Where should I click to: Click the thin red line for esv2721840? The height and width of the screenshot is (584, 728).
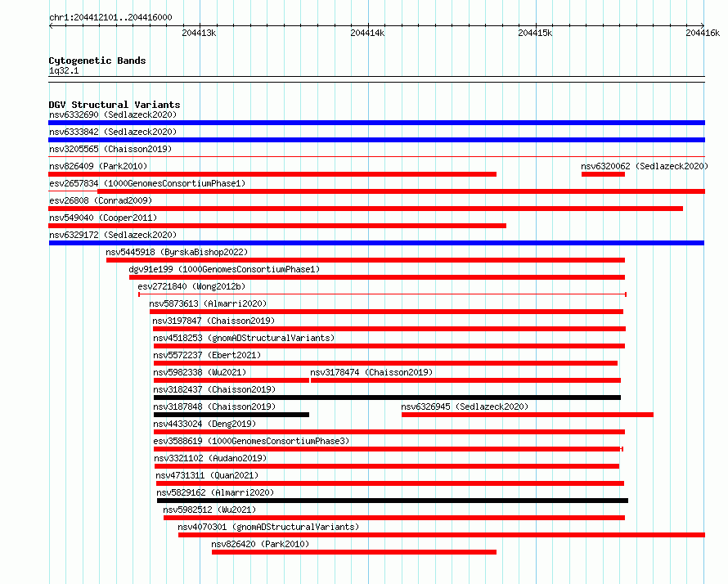point(383,294)
